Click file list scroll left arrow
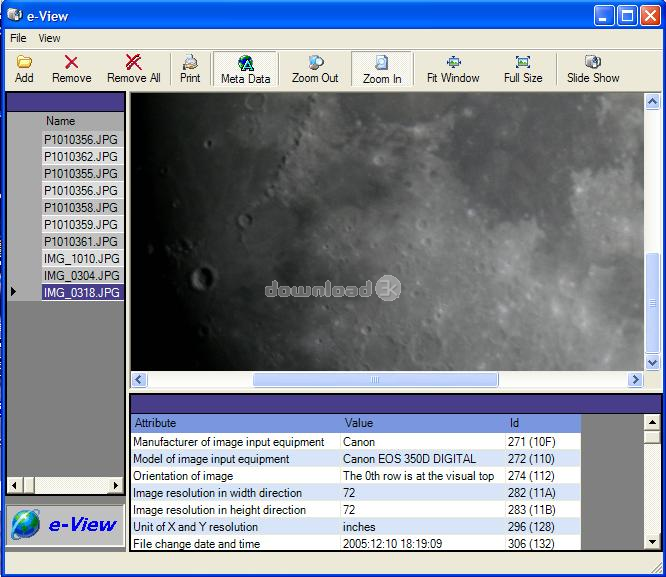 (x=15, y=485)
